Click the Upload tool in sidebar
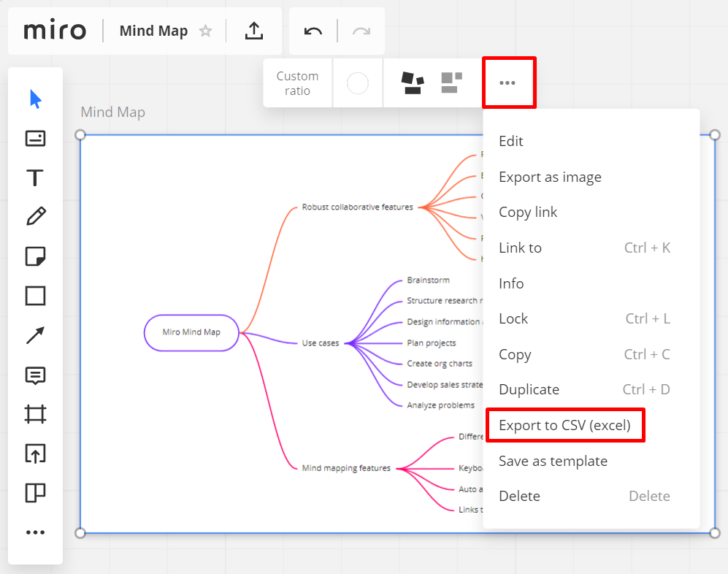 pos(35,454)
